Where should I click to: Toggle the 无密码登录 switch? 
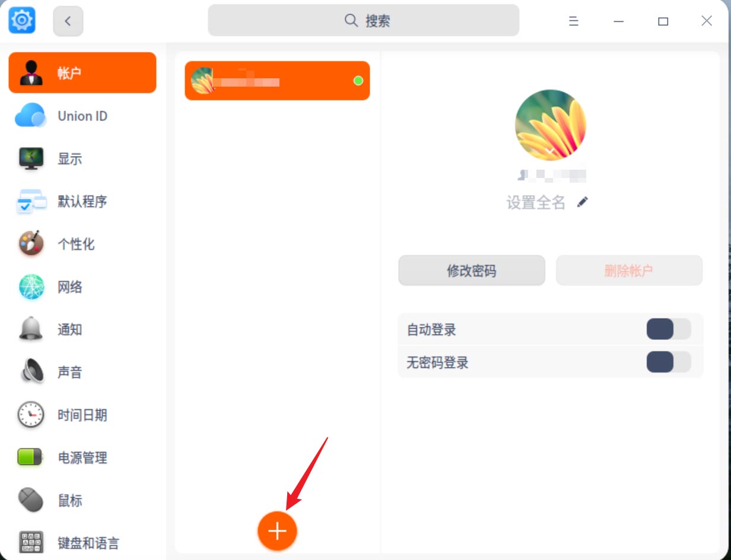point(669,362)
